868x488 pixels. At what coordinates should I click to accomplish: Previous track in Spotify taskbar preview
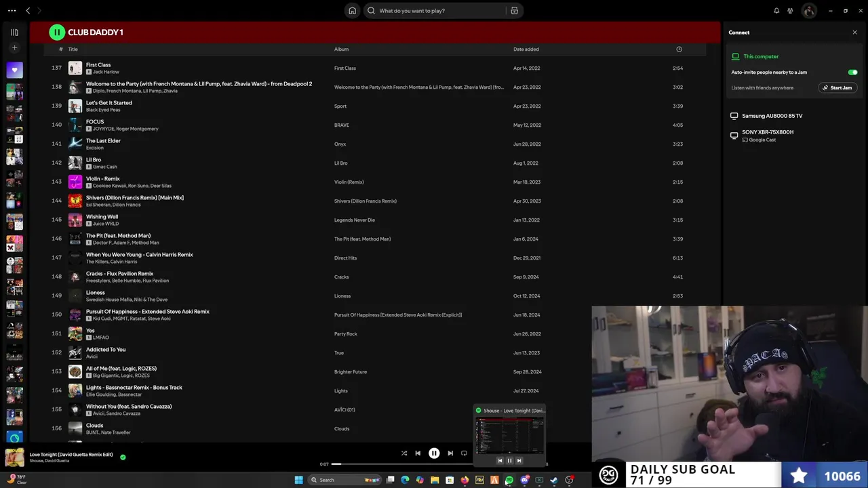tap(500, 461)
